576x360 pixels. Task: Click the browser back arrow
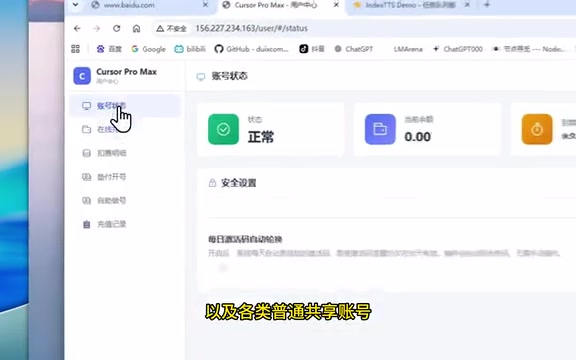[77, 28]
